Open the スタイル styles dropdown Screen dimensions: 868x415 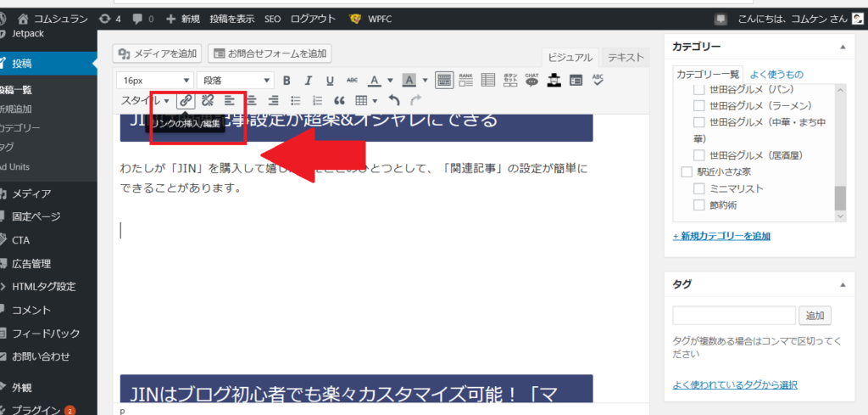pos(145,100)
